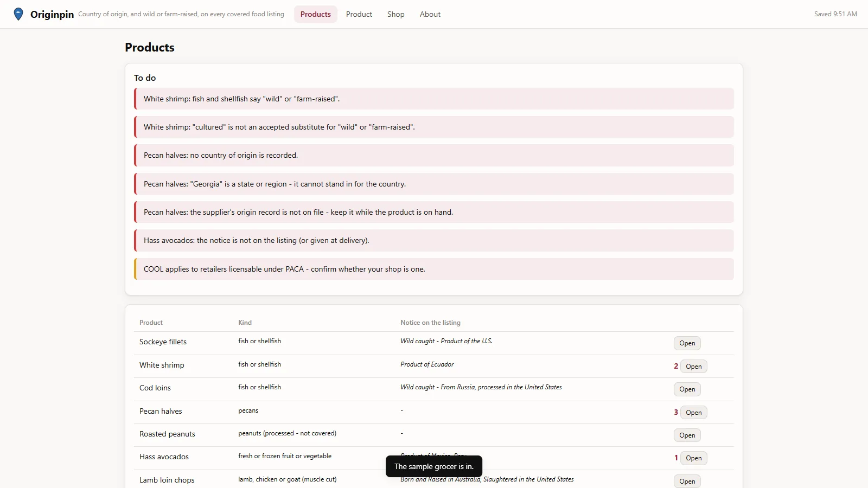Viewport: 868px width, 488px height.
Task: Click the Originpin pin logo icon
Action: point(18,14)
